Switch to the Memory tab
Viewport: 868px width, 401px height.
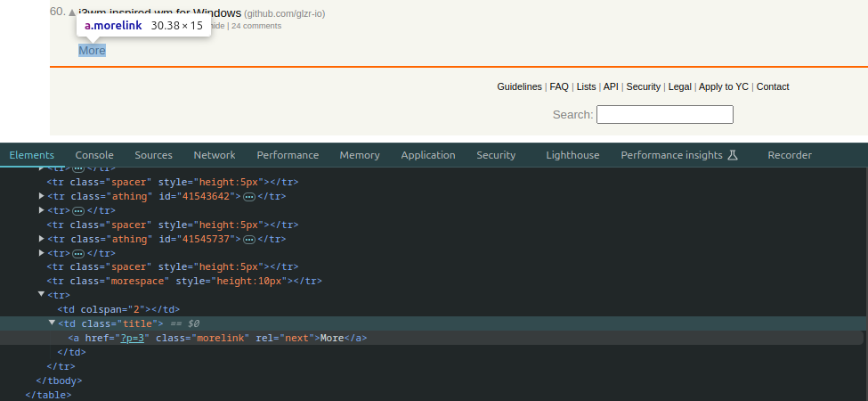click(360, 155)
